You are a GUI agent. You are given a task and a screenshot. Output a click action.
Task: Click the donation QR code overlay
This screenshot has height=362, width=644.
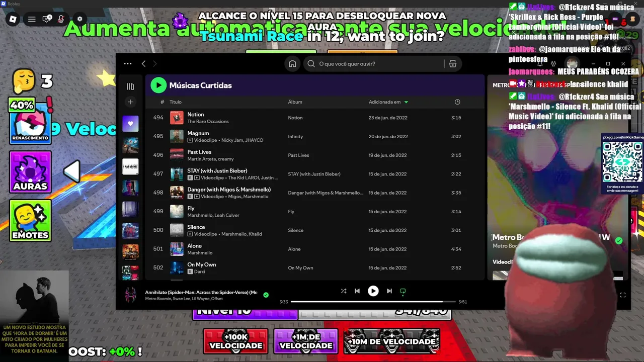pyautogui.click(x=622, y=162)
